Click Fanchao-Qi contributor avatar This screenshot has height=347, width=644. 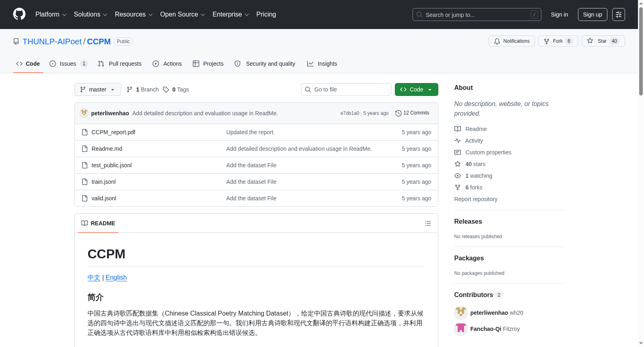(461, 329)
